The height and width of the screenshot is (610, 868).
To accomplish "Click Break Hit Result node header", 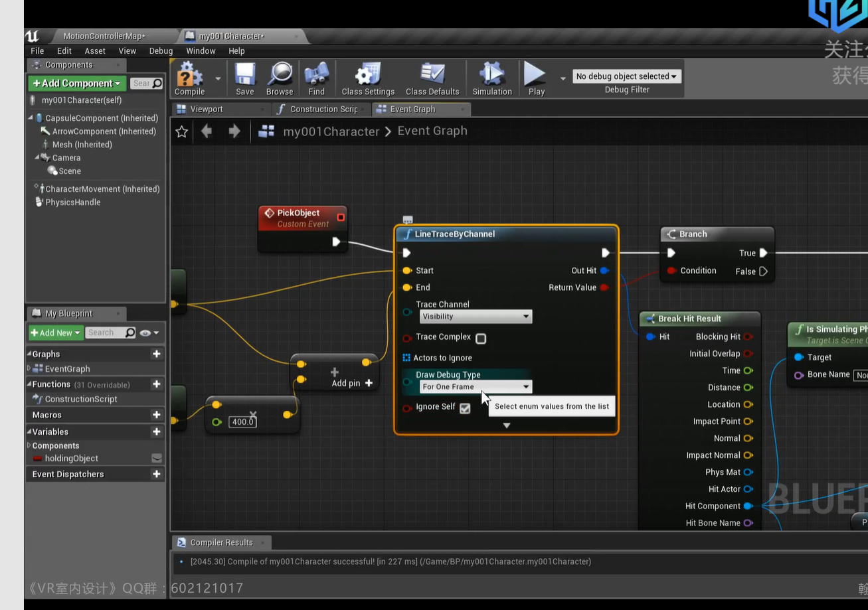I will coord(699,319).
